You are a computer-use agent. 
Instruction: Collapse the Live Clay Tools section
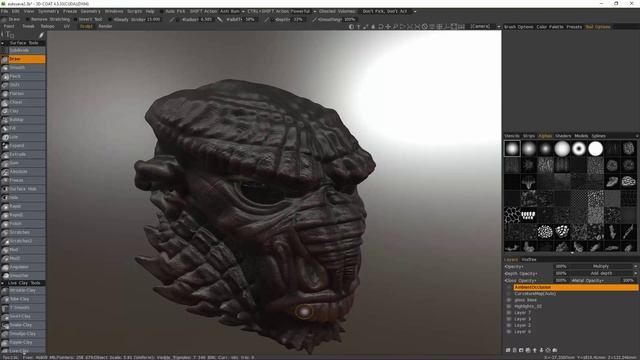(3, 283)
